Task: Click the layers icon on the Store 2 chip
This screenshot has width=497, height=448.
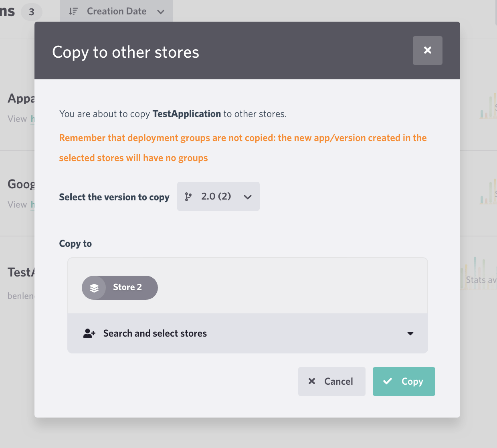Action: click(x=94, y=287)
